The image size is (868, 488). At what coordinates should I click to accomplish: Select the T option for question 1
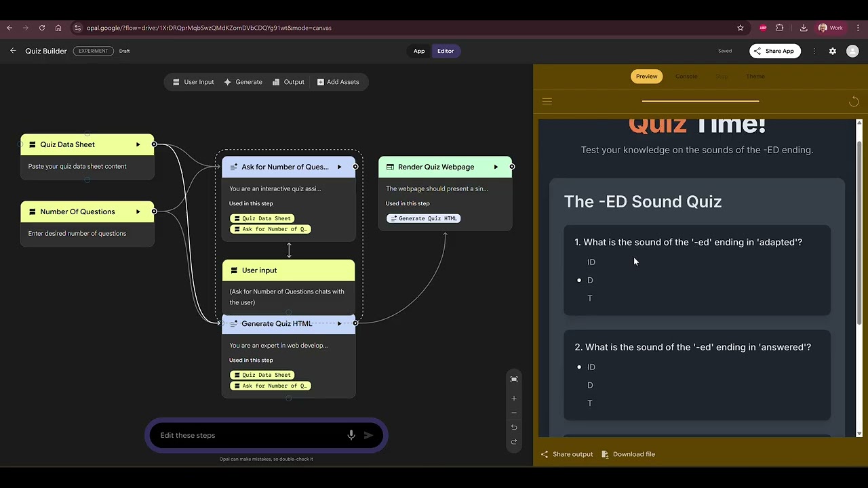[590, 298]
